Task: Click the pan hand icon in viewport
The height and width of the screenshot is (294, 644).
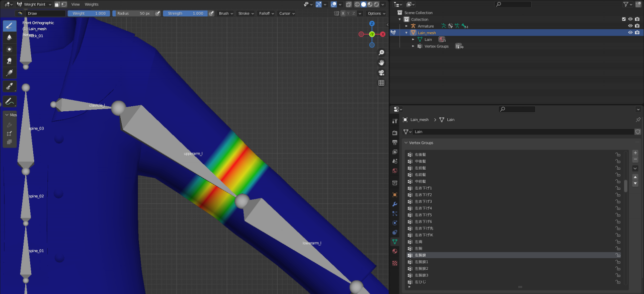Action: point(381,62)
